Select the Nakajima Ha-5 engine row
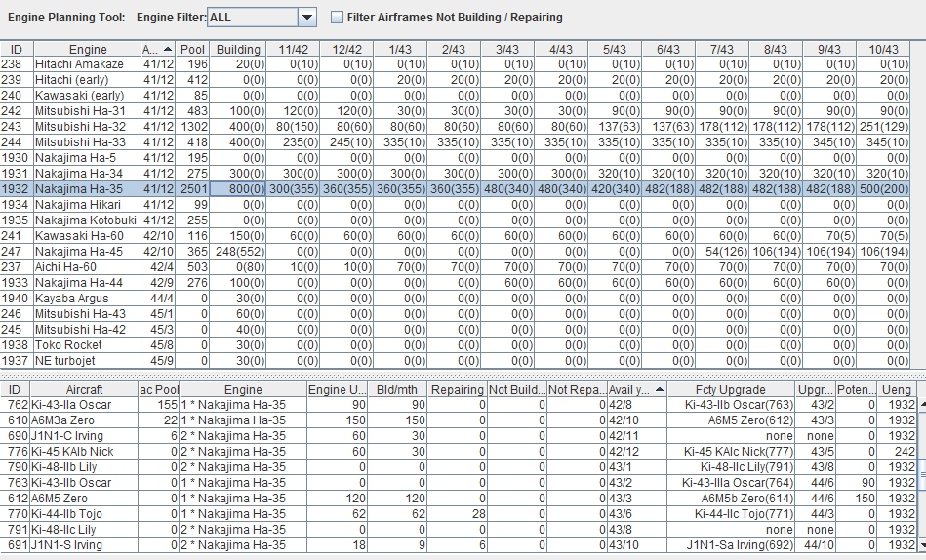Viewport: 926px width, 560px height. pyautogui.click(x=455, y=158)
